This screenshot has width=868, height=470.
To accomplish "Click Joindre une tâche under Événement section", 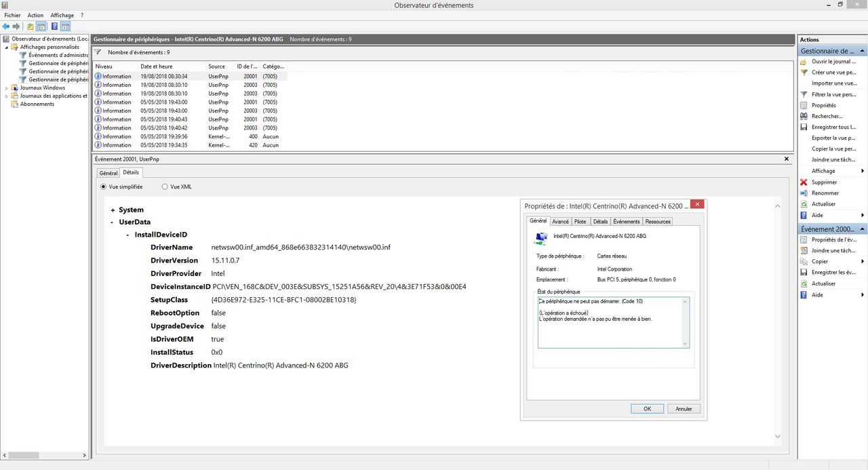I will 832,250.
